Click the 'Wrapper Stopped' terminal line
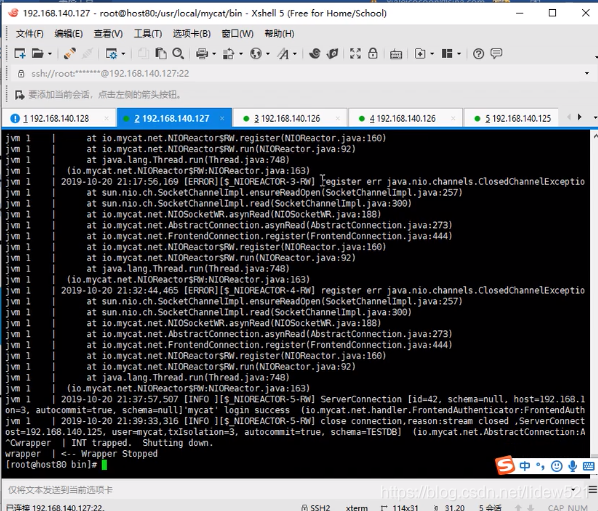 81,454
